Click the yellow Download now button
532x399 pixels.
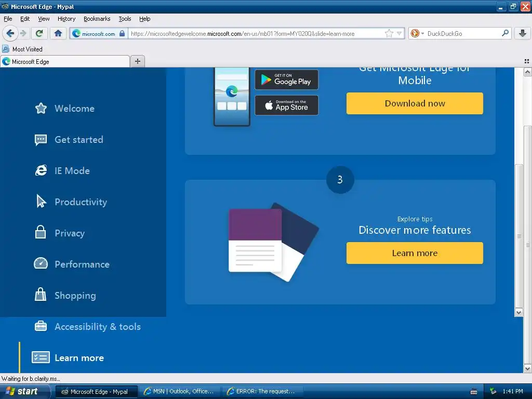point(415,103)
